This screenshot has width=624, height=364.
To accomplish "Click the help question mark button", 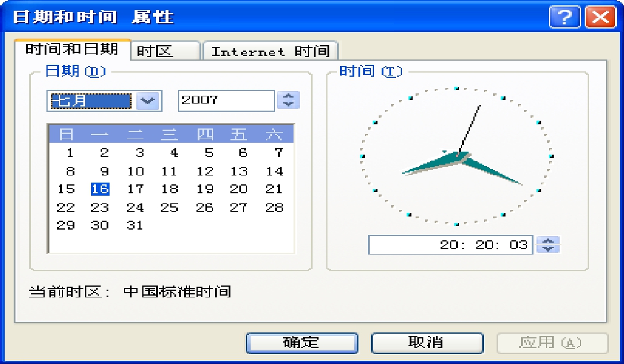I will coord(564,17).
